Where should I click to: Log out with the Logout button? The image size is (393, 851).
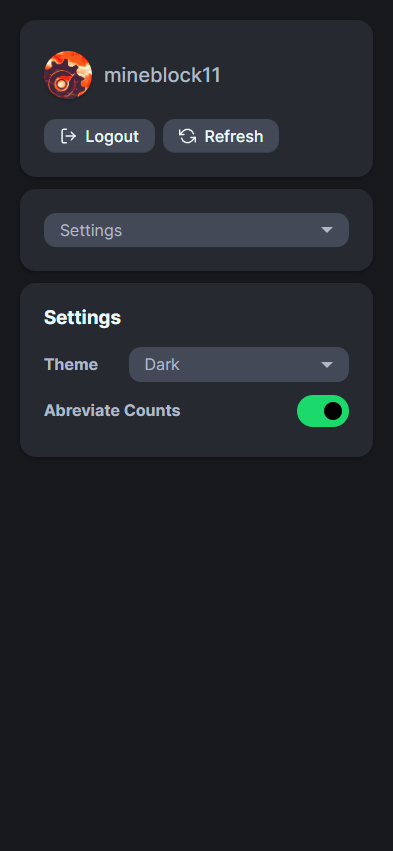pos(99,136)
